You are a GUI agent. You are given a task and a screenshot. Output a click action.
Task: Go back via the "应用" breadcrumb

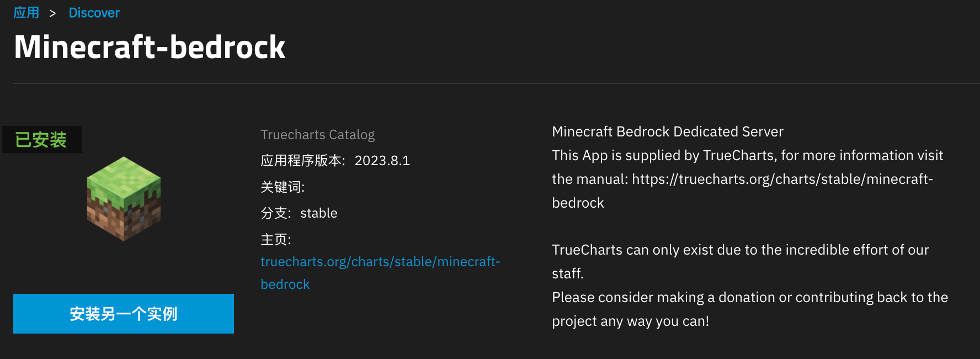pos(26,13)
